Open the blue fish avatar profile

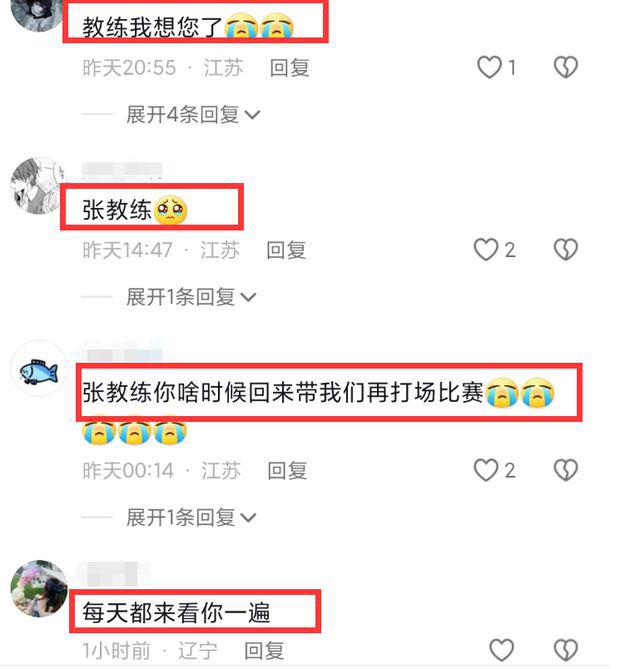[x=39, y=369]
